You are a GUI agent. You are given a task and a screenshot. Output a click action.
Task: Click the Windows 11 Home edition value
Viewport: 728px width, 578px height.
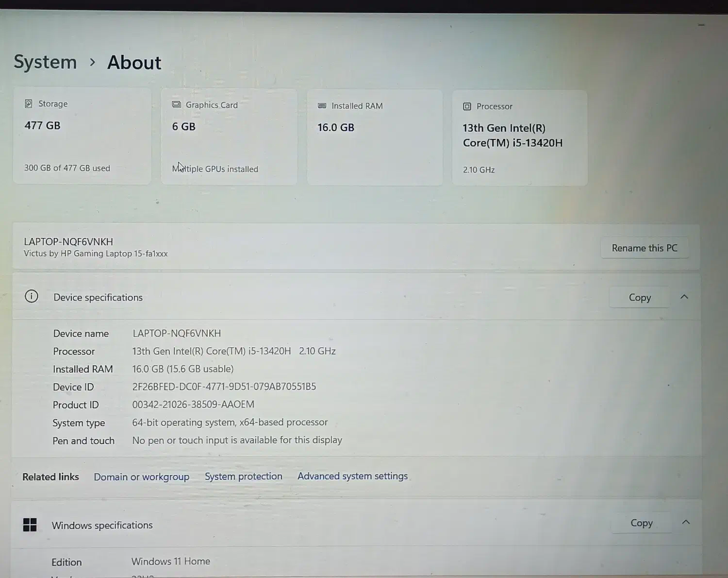171,561
